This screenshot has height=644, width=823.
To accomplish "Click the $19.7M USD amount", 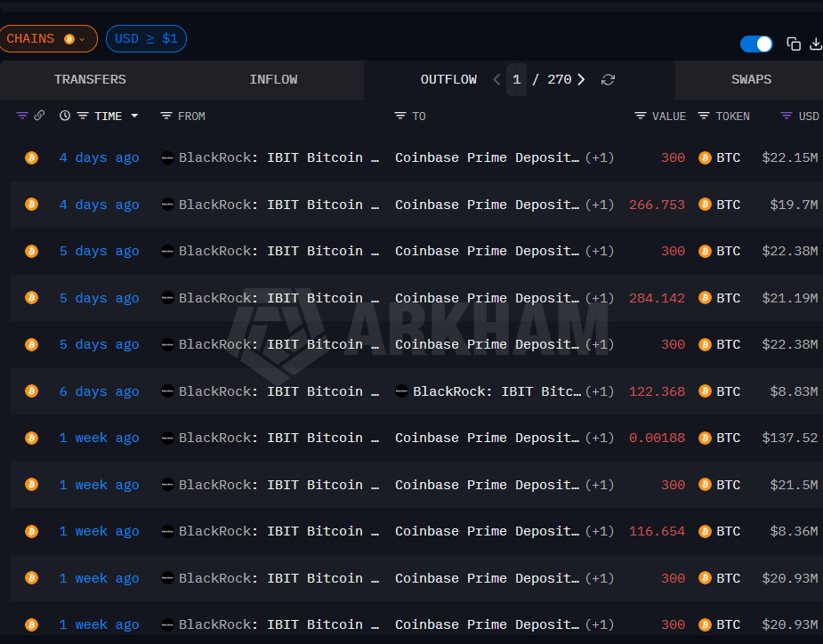I will (794, 205).
